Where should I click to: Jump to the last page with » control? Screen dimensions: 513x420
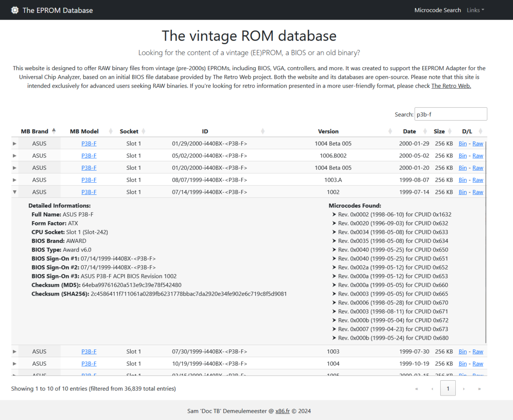tap(479, 388)
